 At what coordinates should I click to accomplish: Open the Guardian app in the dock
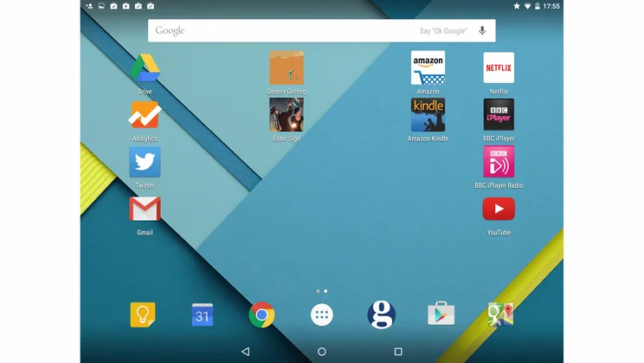tap(381, 314)
